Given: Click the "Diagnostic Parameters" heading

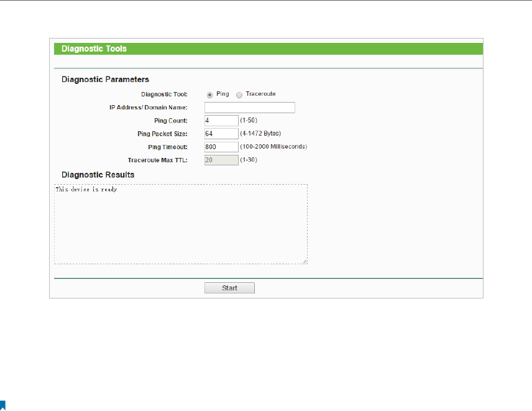Looking at the screenshot, I should [x=105, y=80].
